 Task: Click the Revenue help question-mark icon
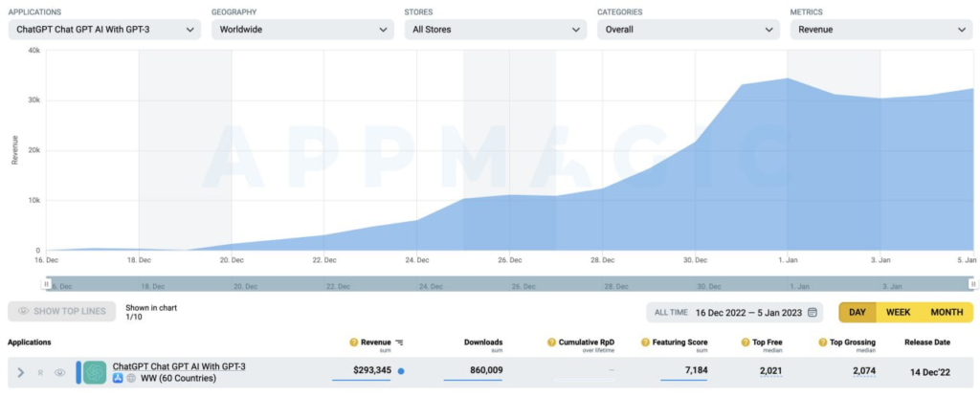coord(354,342)
